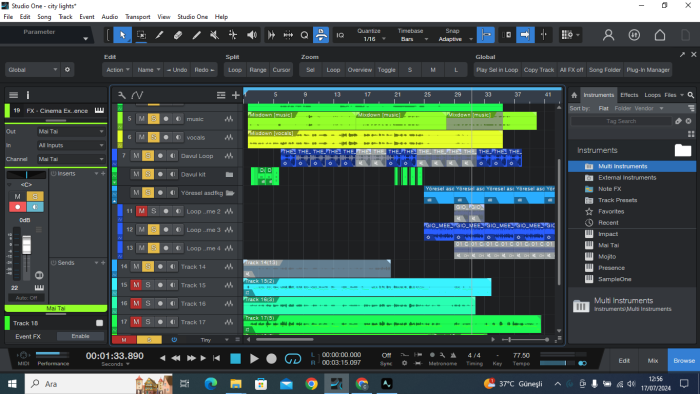Open the Name dropdown
Screen dimensions: 700x394
point(149,70)
